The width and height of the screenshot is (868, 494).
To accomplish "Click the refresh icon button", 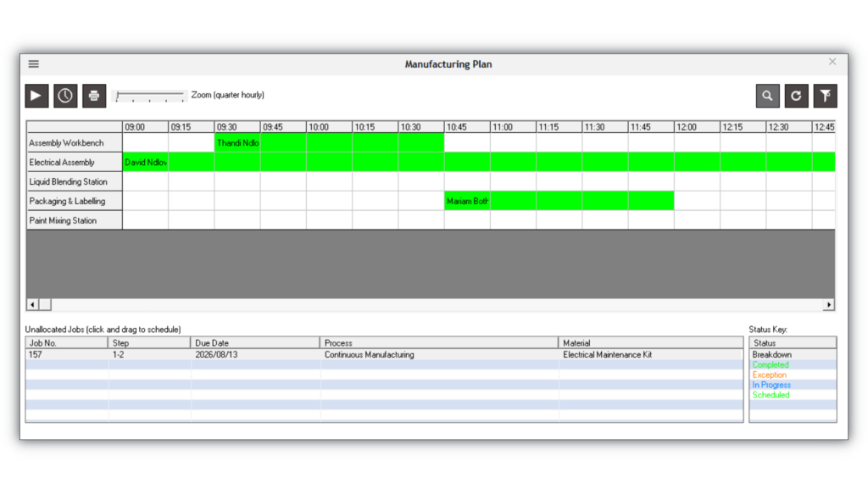I will [797, 96].
